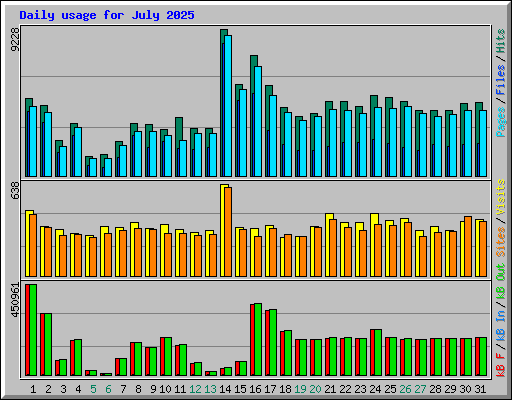The image size is (512, 400).
Task: Click weekend day 6 label
Action: (x=108, y=389)
